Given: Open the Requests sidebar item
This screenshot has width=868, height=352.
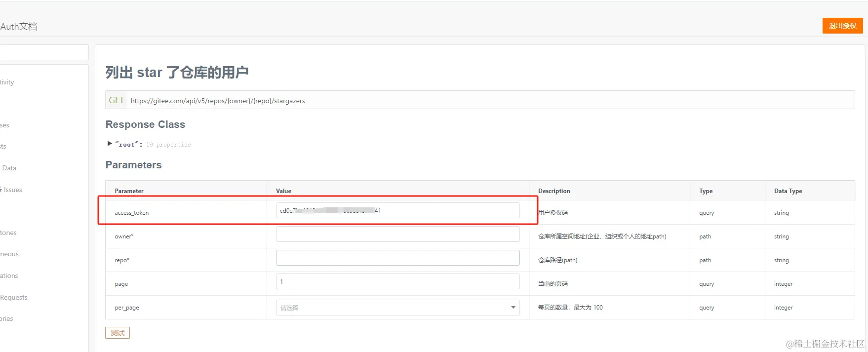Looking at the screenshot, I should 14,297.
